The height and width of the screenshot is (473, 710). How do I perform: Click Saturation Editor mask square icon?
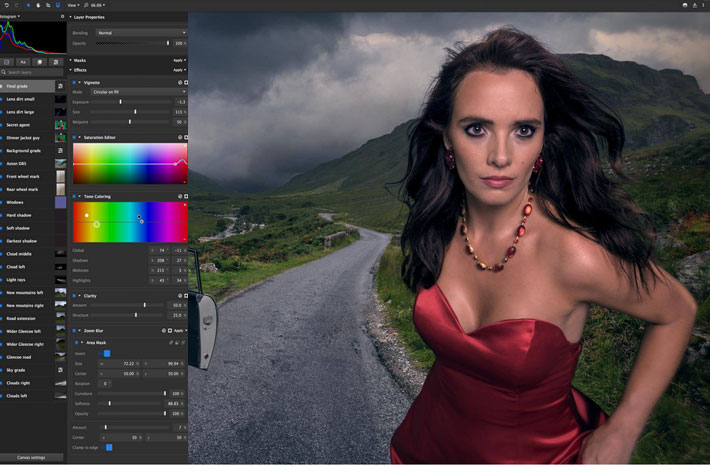186,137
